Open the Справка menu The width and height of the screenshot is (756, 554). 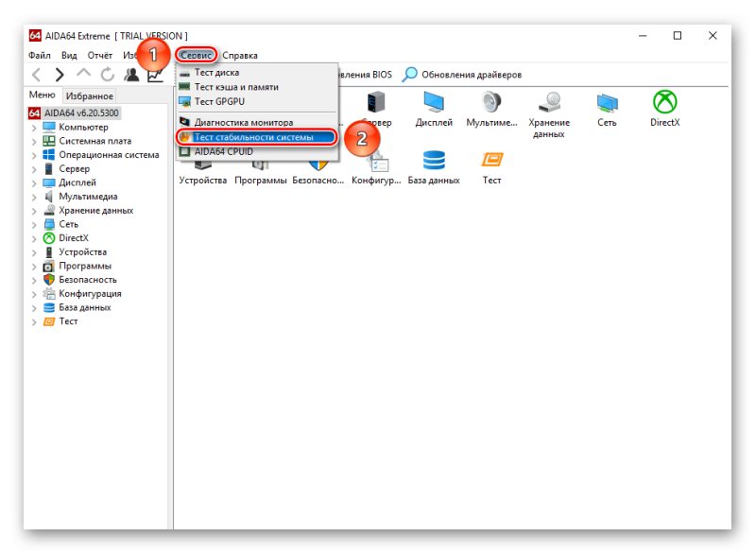pyautogui.click(x=240, y=56)
